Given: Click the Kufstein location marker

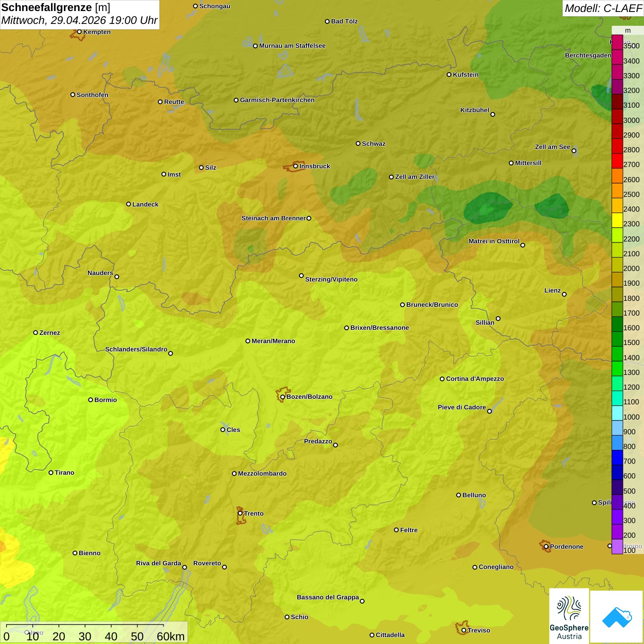Looking at the screenshot, I should coord(449,75).
